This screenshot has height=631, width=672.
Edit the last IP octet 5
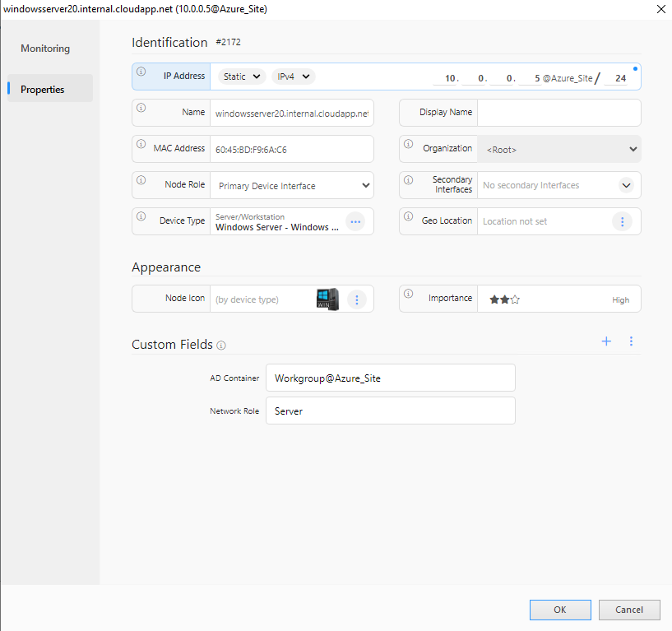[531, 78]
